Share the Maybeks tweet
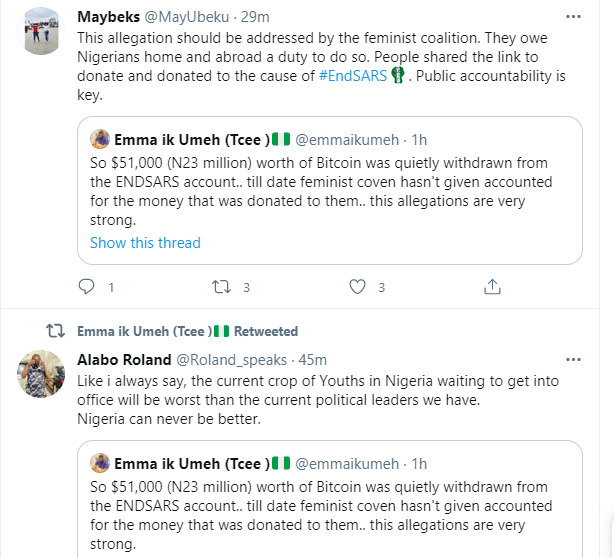This screenshot has height=558, width=614. 492,287
